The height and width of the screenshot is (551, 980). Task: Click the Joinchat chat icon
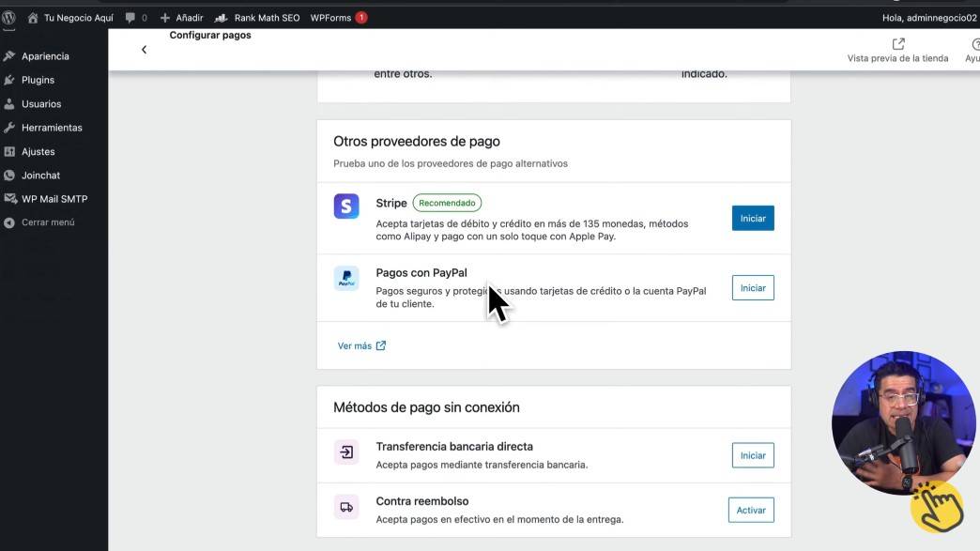pyautogui.click(x=9, y=175)
